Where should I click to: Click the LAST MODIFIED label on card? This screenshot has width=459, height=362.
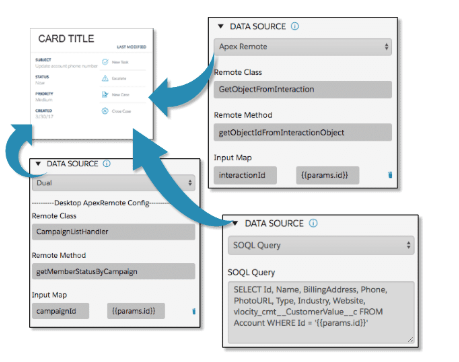tap(131, 47)
